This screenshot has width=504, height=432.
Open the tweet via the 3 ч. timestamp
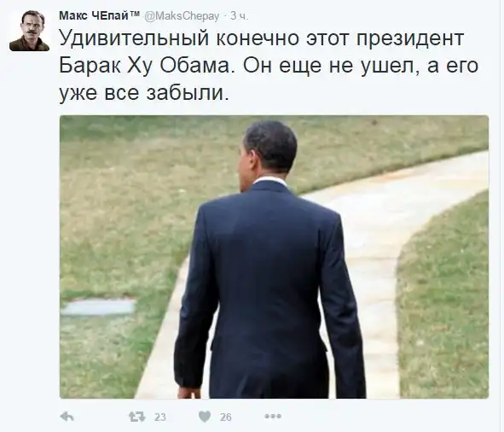point(239,16)
